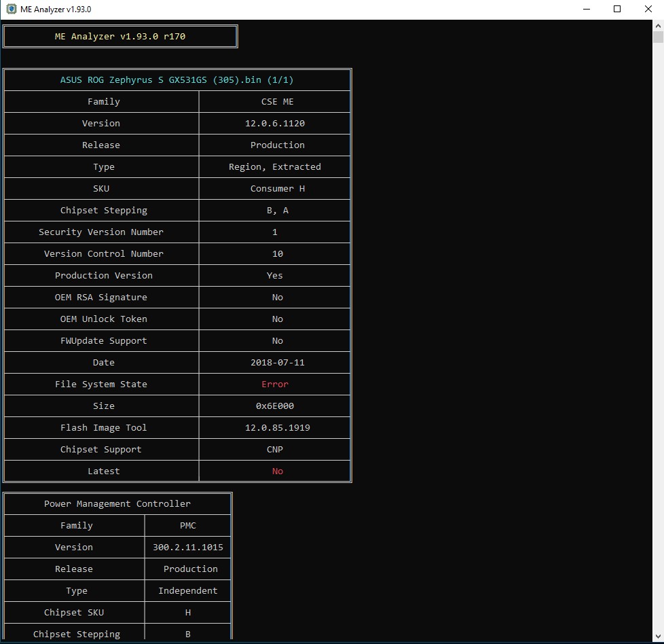
Task: Click the main table 'Production' release value
Action: click(x=278, y=145)
